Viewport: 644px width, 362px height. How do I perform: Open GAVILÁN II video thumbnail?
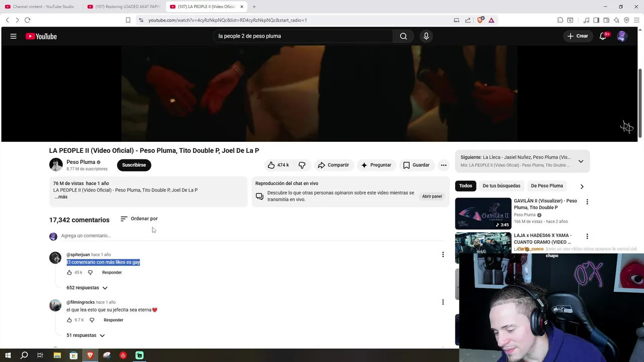point(483,214)
